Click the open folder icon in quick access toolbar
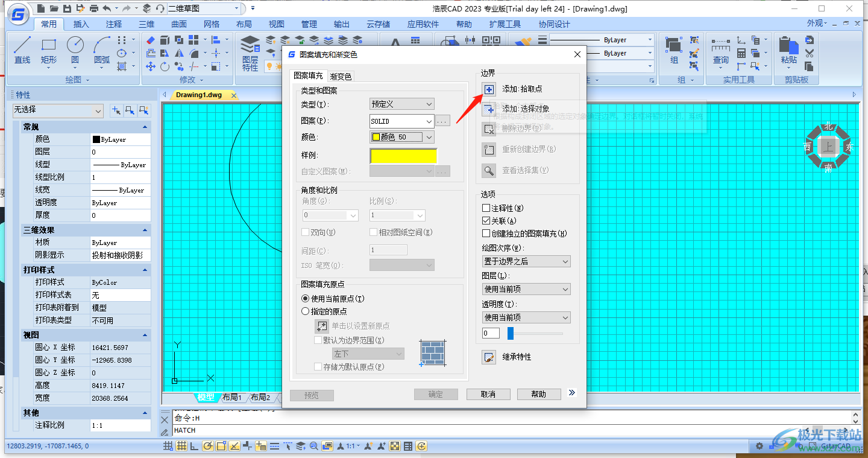This screenshot has width=868, height=458. (54, 8)
